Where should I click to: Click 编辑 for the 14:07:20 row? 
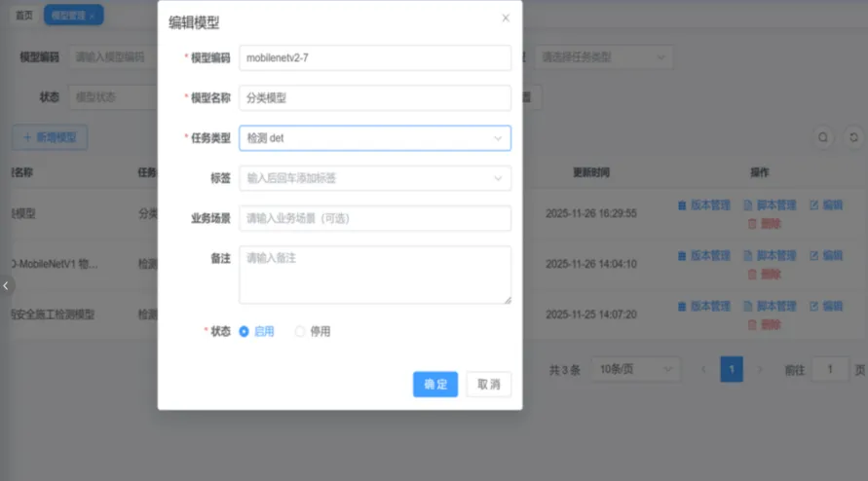826,306
